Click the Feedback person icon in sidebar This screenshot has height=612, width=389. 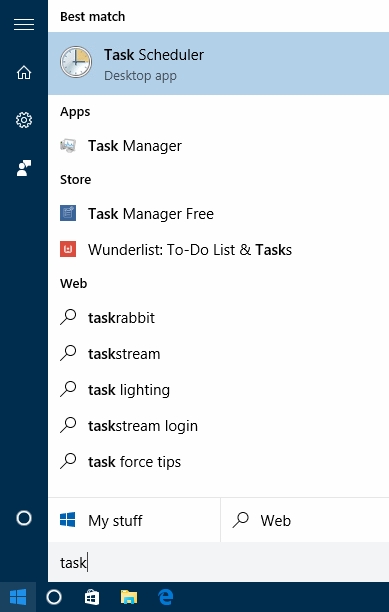pos(24,168)
